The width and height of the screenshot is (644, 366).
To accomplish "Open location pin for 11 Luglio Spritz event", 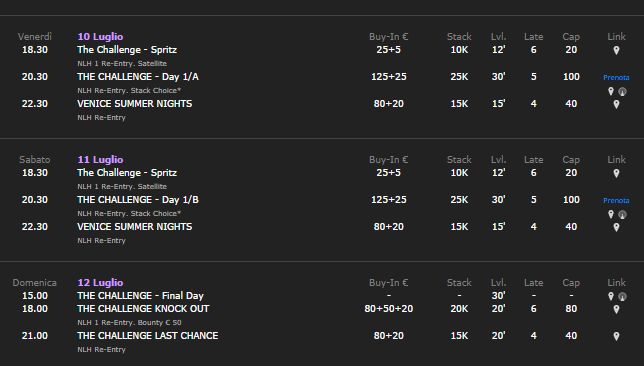I will tap(616, 173).
